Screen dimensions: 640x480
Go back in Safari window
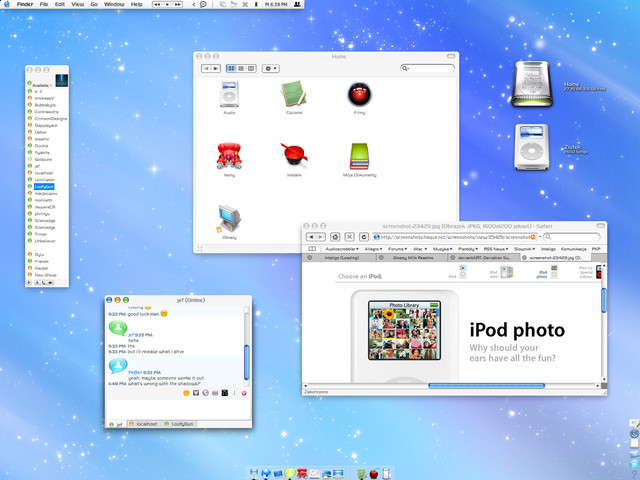311,237
